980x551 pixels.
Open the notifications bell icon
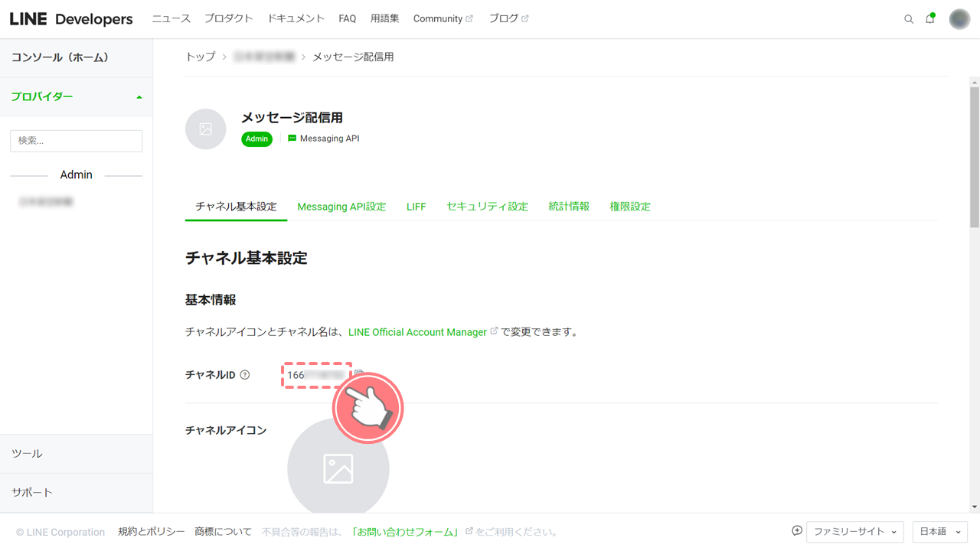coord(930,19)
